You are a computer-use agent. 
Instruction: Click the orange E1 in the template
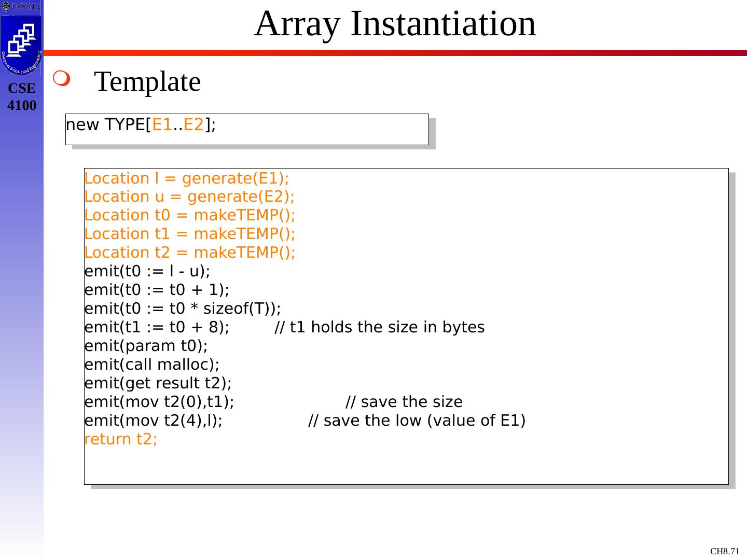pos(162,124)
